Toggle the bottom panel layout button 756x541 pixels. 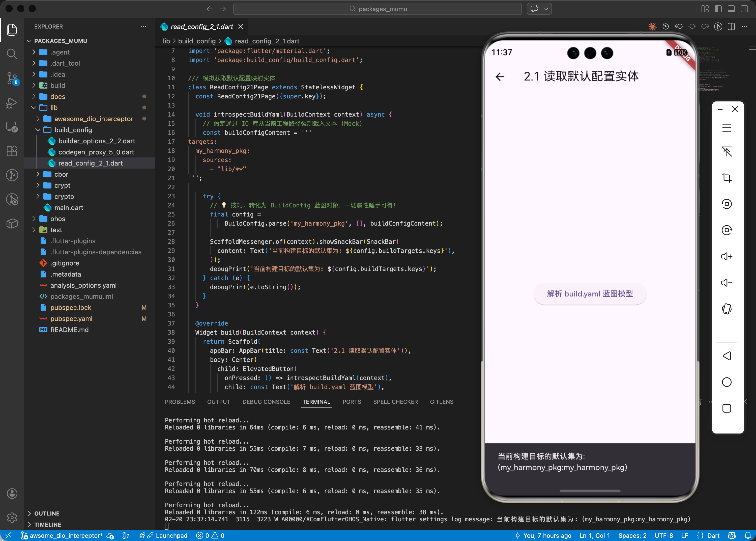[x=731, y=9]
